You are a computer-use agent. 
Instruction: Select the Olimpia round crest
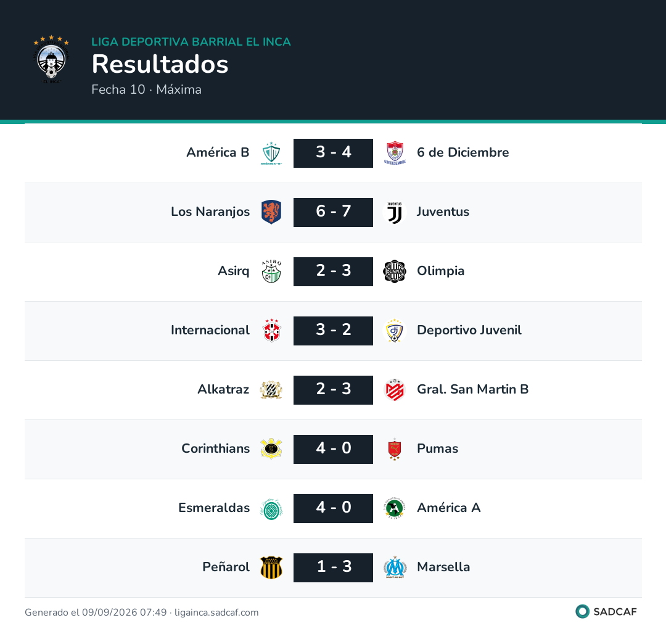click(395, 271)
